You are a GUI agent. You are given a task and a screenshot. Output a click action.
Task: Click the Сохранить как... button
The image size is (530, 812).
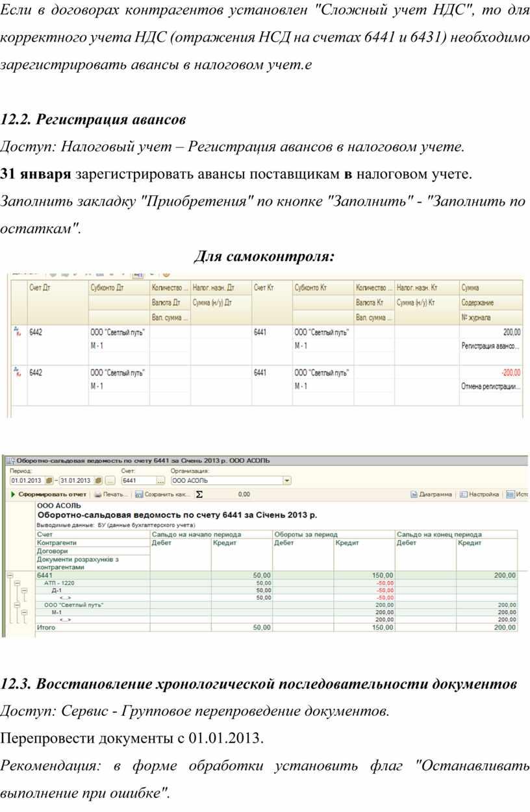[x=163, y=495]
